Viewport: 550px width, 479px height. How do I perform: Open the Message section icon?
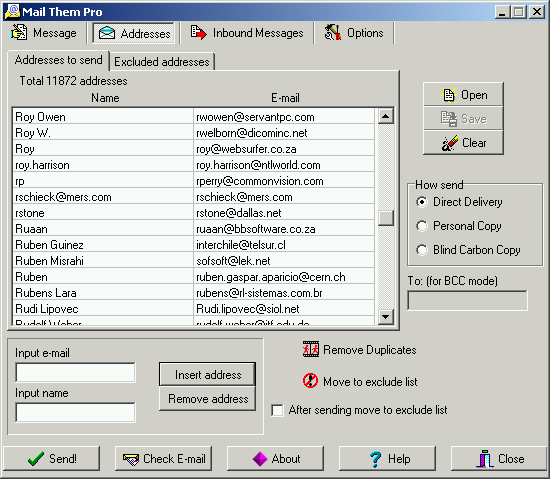tap(19, 32)
